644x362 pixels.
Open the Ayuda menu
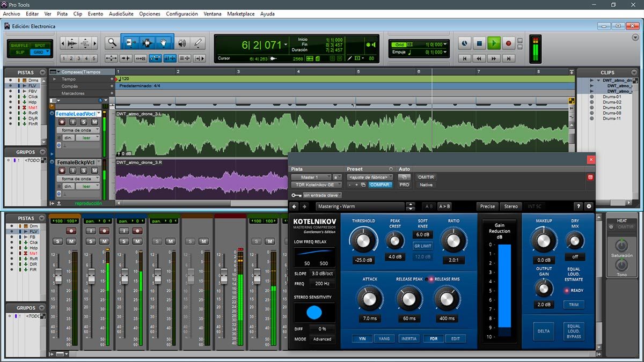[268, 13]
